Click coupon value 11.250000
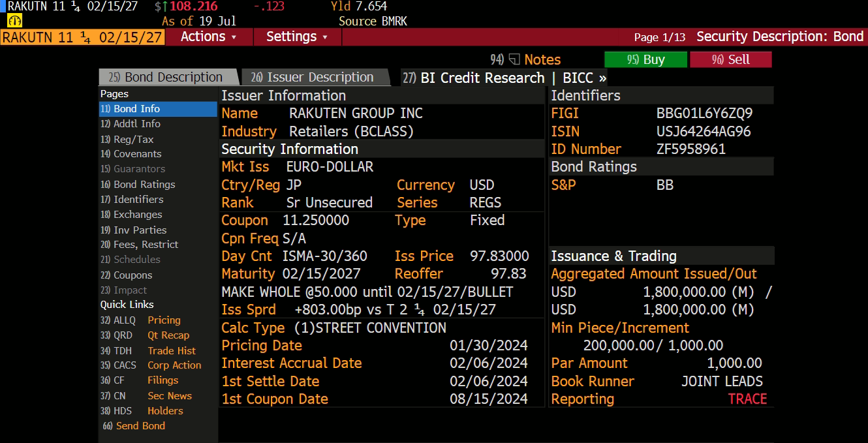The height and width of the screenshot is (443, 868). click(316, 221)
